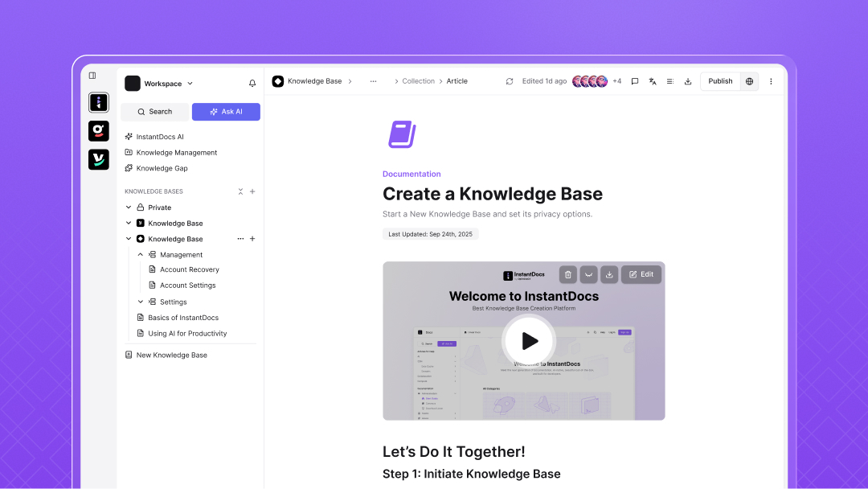Delete the video with trash icon

tap(568, 274)
